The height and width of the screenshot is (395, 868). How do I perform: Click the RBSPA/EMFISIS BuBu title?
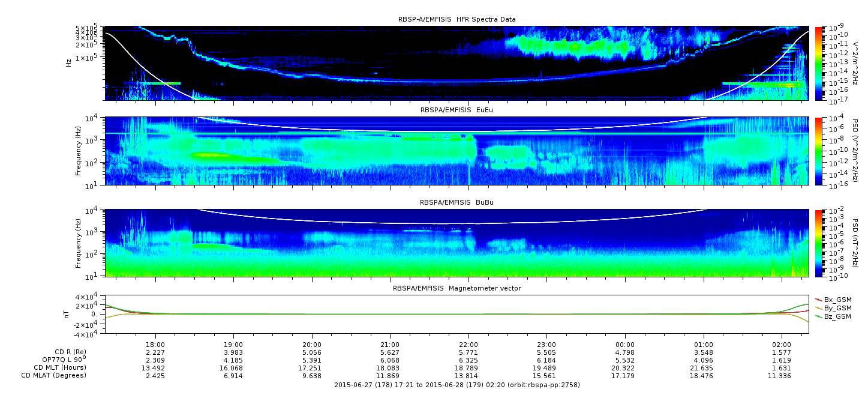point(456,202)
